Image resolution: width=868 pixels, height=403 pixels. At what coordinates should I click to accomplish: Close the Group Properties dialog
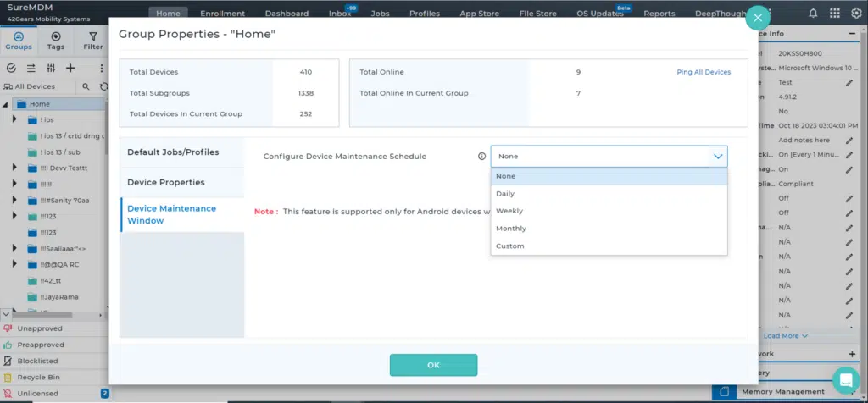coord(759,17)
